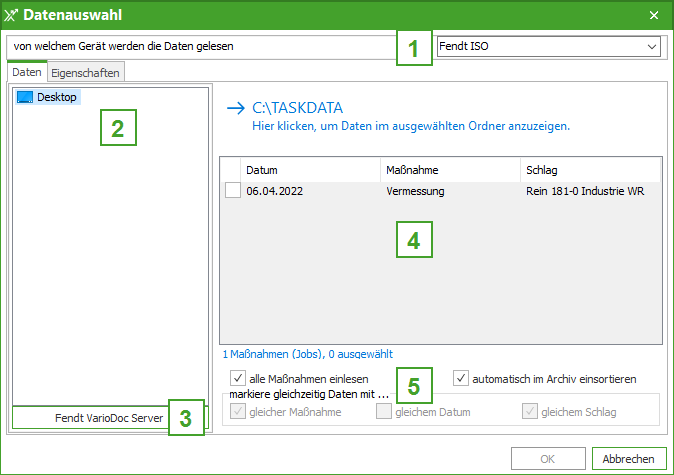Click the Desktop computer icon in tree
This screenshot has height=475, width=674.
pyautogui.click(x=25, y=97)
